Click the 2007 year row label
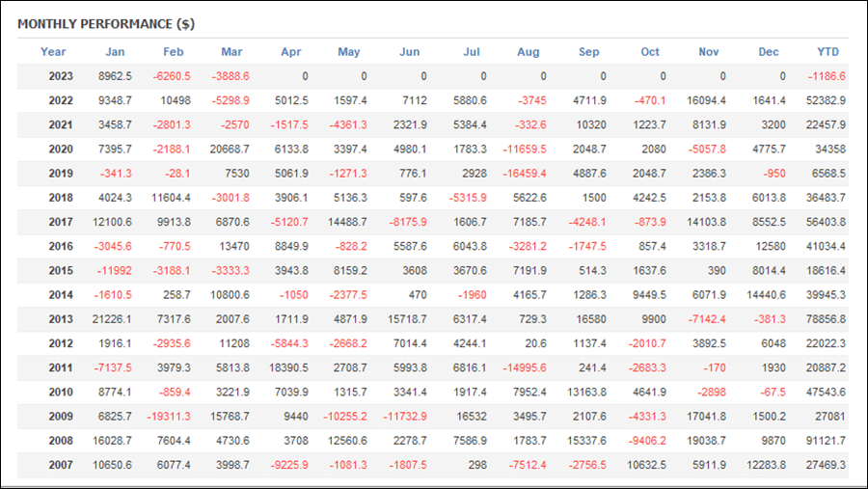This screenshot has width=868, height=489. tap(61, 465)
